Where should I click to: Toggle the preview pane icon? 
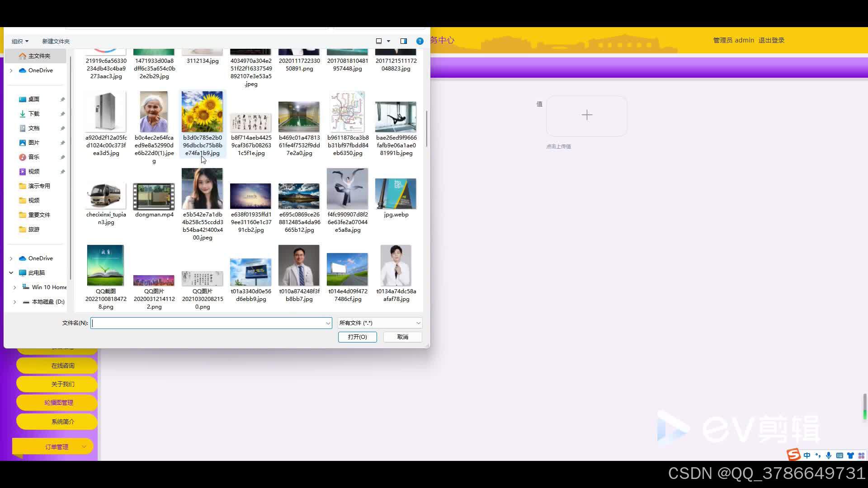(x=404, y=41)
